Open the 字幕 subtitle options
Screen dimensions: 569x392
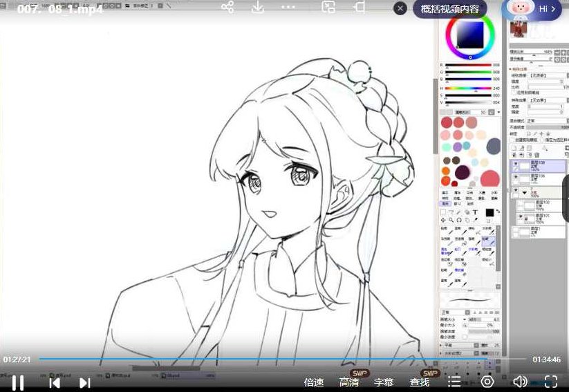[x=384, y=382]
